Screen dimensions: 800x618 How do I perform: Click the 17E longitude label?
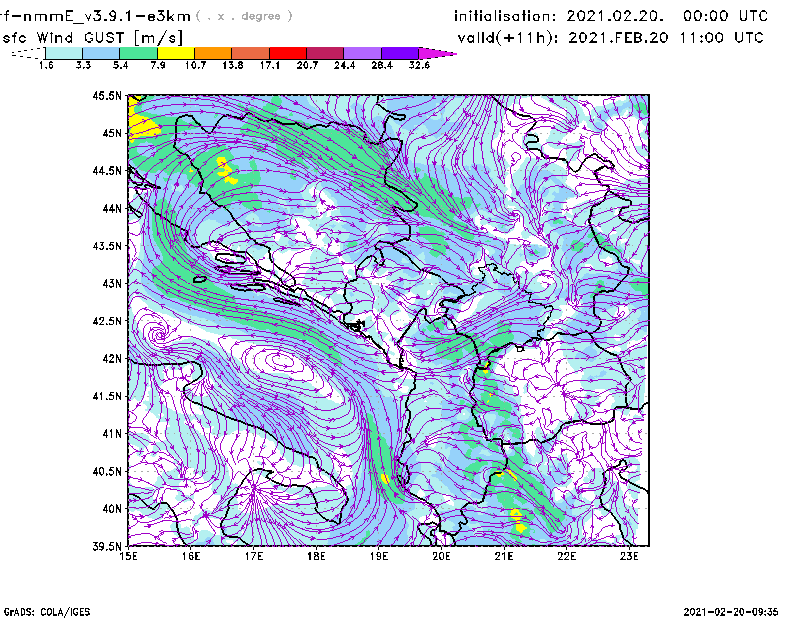(254, 556)
